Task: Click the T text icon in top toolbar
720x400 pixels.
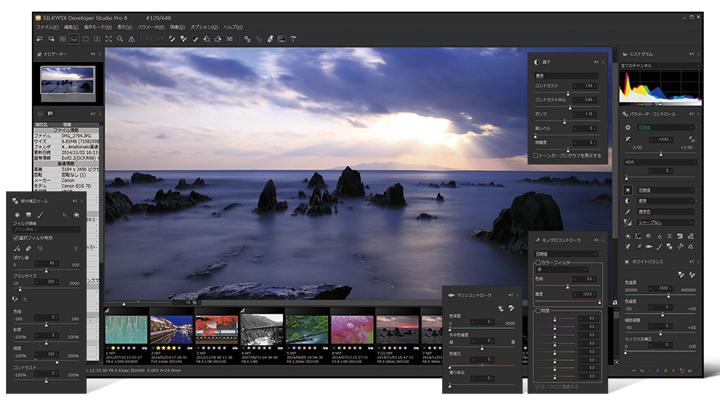Action: point(293,39)
